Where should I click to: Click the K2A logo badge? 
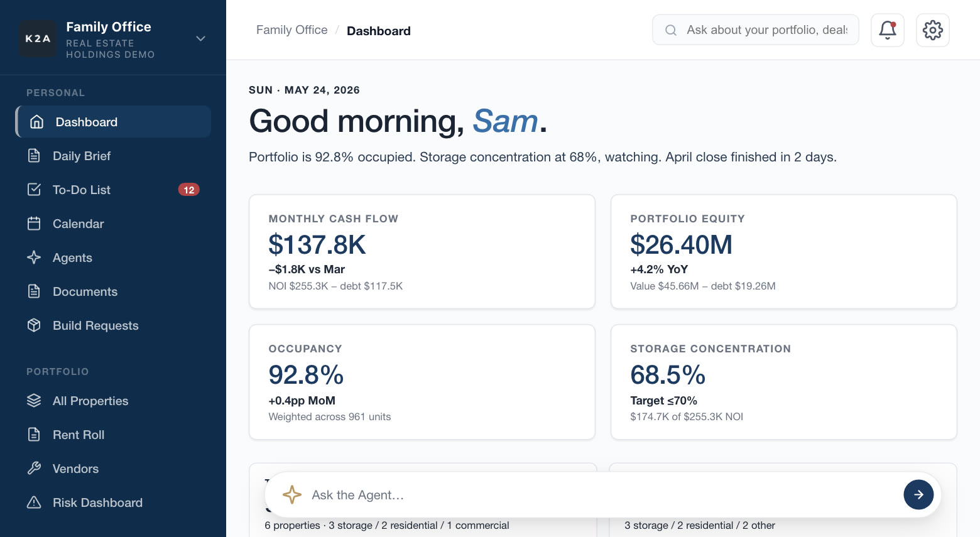(x=38, y=38)
